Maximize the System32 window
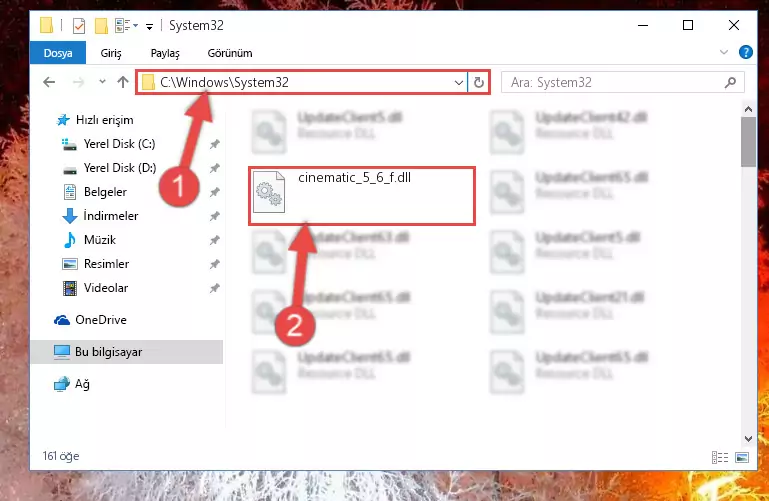 (x=688, y=25)
